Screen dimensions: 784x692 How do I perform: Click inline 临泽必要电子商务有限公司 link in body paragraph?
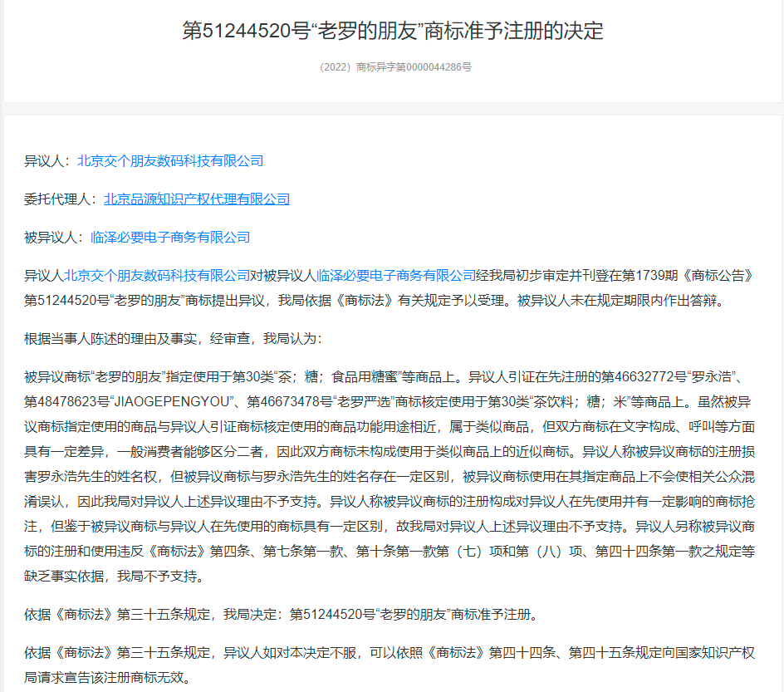click(396, 276)
